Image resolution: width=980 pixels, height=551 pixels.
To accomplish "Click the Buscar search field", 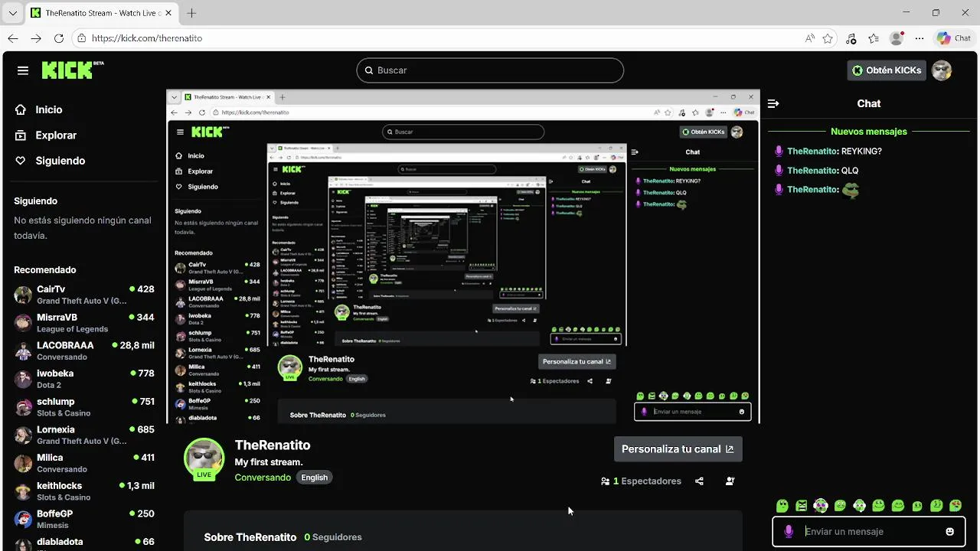I will [490, 70].
